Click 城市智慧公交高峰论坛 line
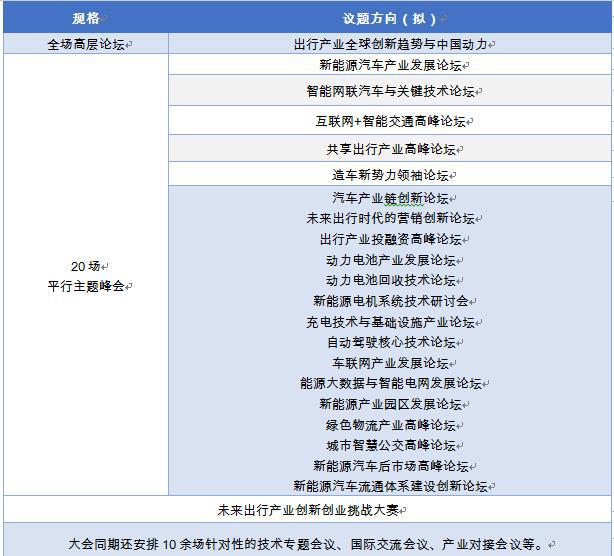The height and width of the screenshot is (556, 614). [x=390, y=445]
